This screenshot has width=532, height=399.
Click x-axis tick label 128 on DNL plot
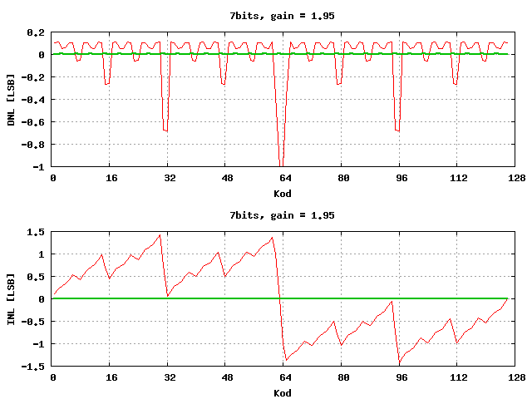(515, 178)
